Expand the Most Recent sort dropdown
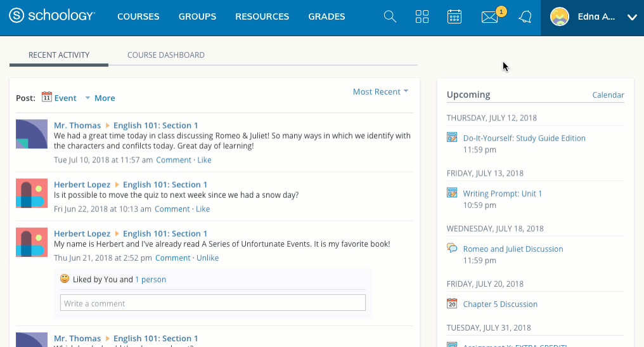 [x=380, y=92]
